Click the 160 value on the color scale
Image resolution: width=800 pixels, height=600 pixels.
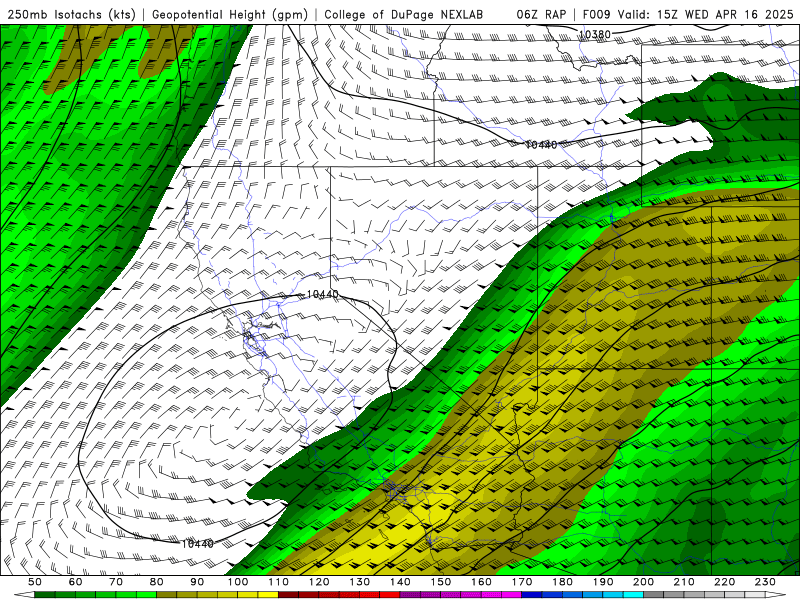pos(482,582)
